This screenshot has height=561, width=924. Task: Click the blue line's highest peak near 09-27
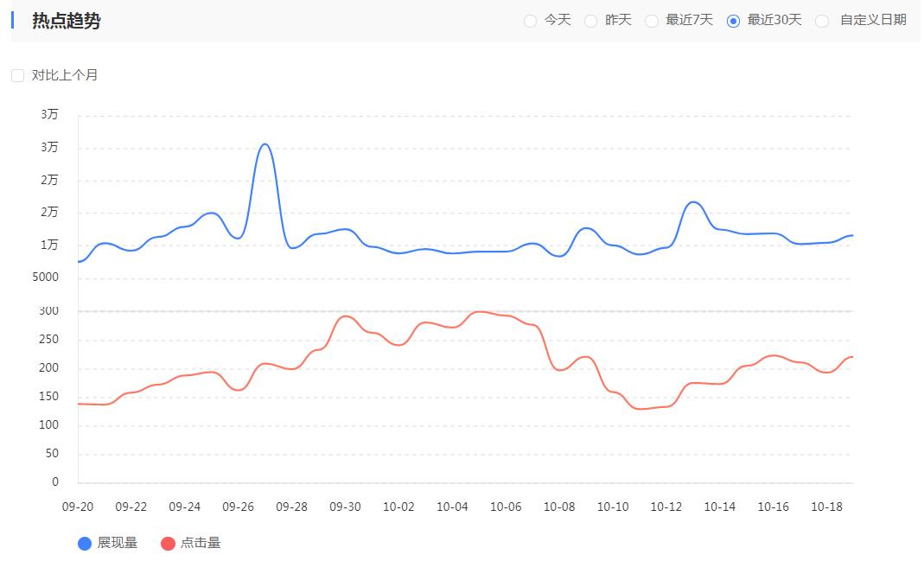(265, 144)
